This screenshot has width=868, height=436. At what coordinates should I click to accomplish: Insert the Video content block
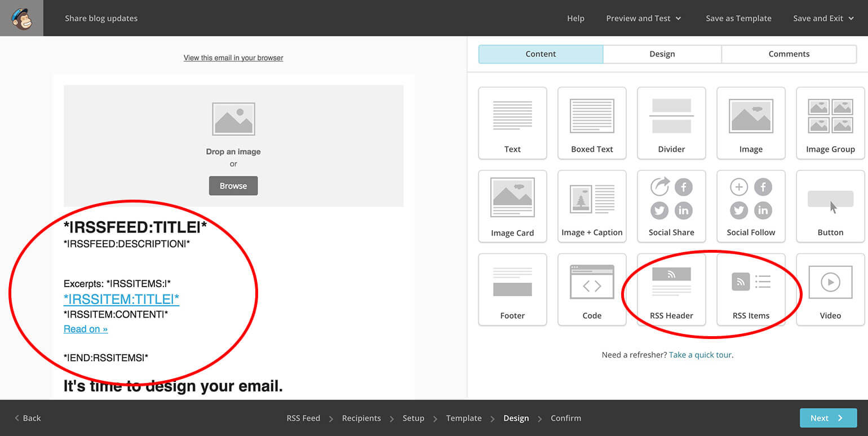pyautogui.click(x=830, y=289)
